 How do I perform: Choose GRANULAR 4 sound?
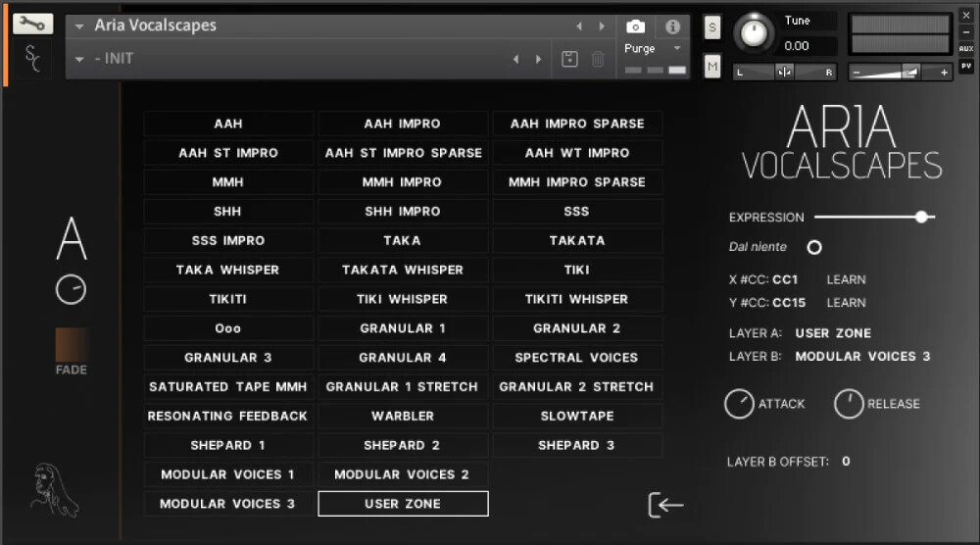403,358
